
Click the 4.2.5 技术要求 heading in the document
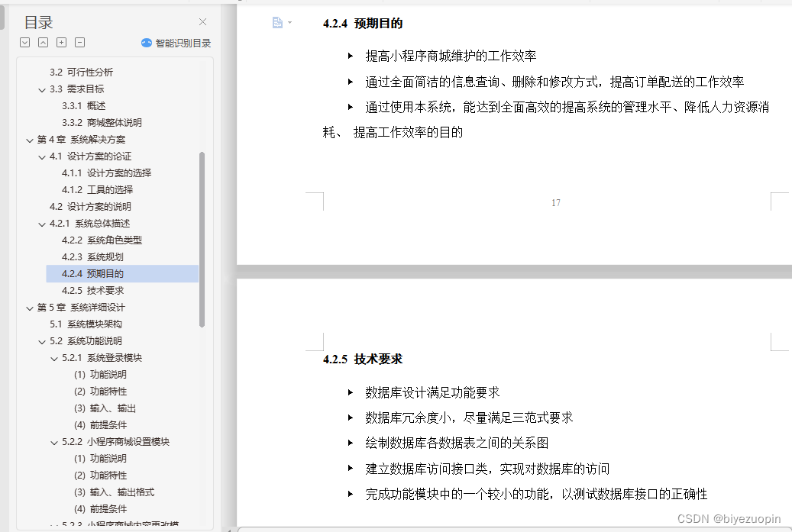click(x=363, y=360)
